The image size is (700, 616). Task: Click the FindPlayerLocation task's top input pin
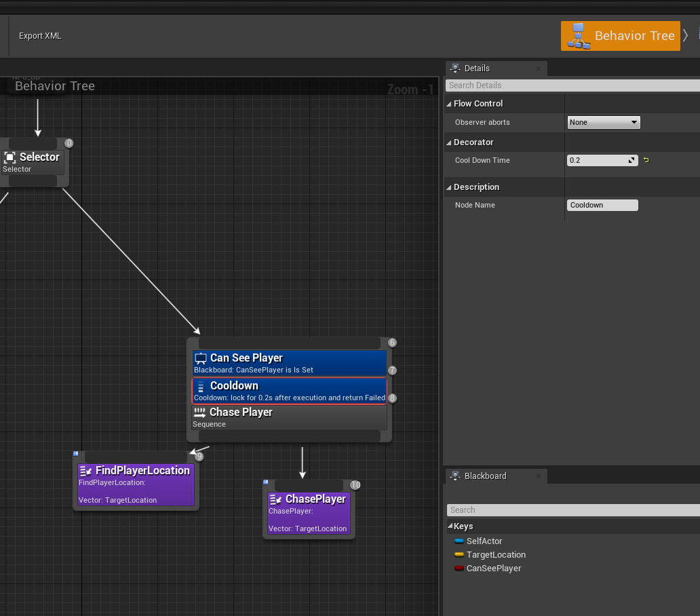pyautogui.click(x=136, y=457)
